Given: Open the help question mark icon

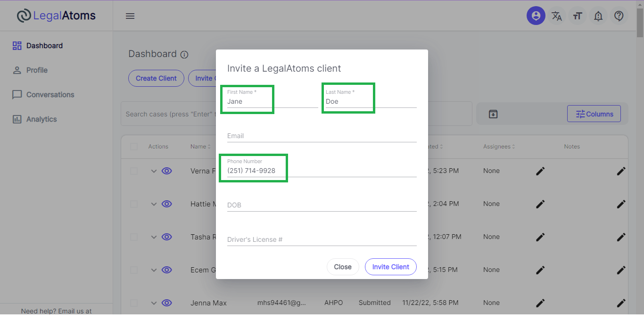Looking at the screenshot, I should pos(619,16).
